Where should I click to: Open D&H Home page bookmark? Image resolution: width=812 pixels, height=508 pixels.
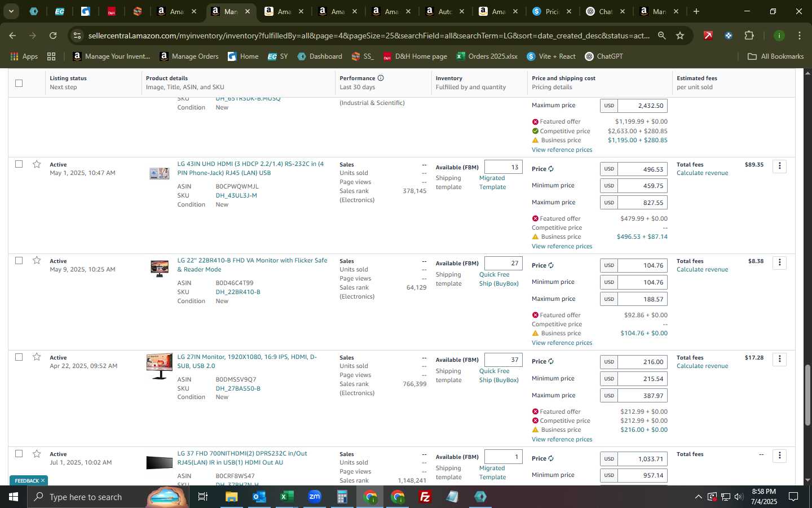pyautogui.click(x=415, y=56)
